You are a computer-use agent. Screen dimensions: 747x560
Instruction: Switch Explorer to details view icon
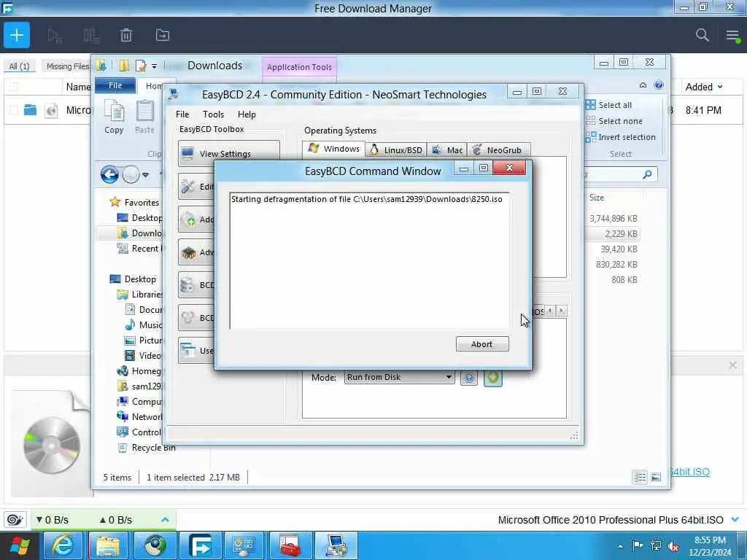[640, 477]
